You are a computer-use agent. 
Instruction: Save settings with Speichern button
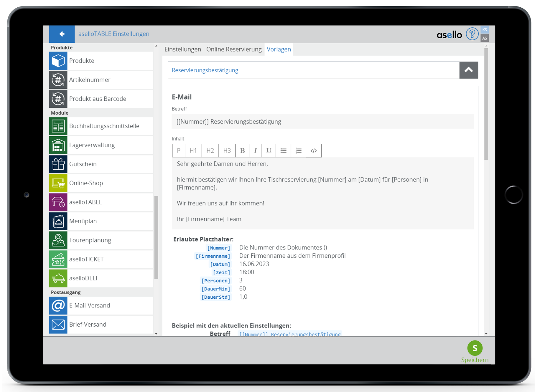[475, 351]
